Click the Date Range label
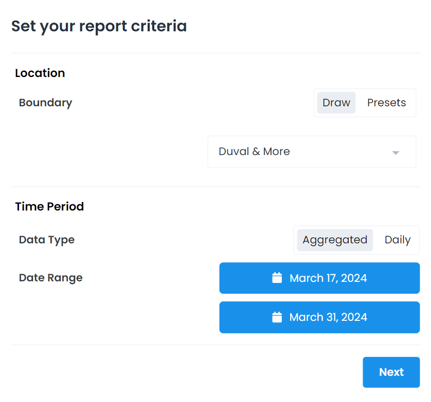This screenshot has height=402, width=431. pos(51,278)
